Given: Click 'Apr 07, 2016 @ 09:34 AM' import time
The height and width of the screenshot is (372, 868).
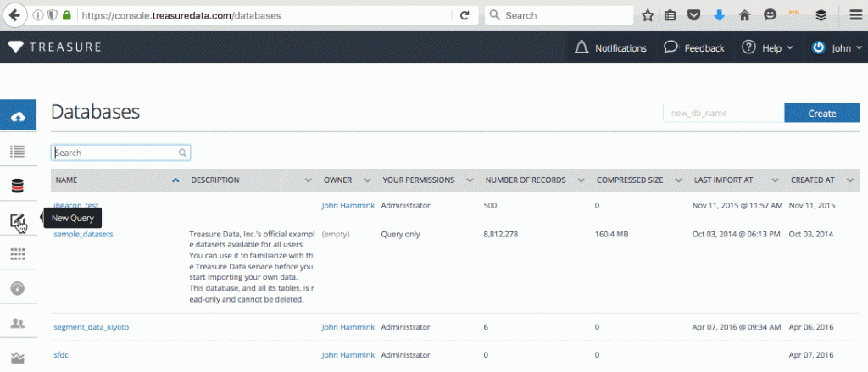Looking at the screenshot, I should click(737, 327).
